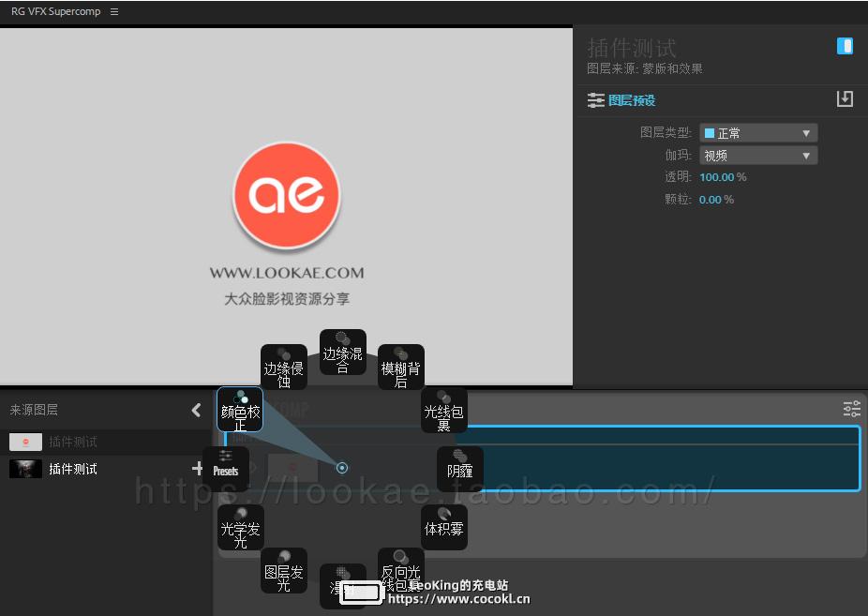Open the 图层类型 dropdown showing 正常
868x616 pixels.
click(x=758, y=133)
